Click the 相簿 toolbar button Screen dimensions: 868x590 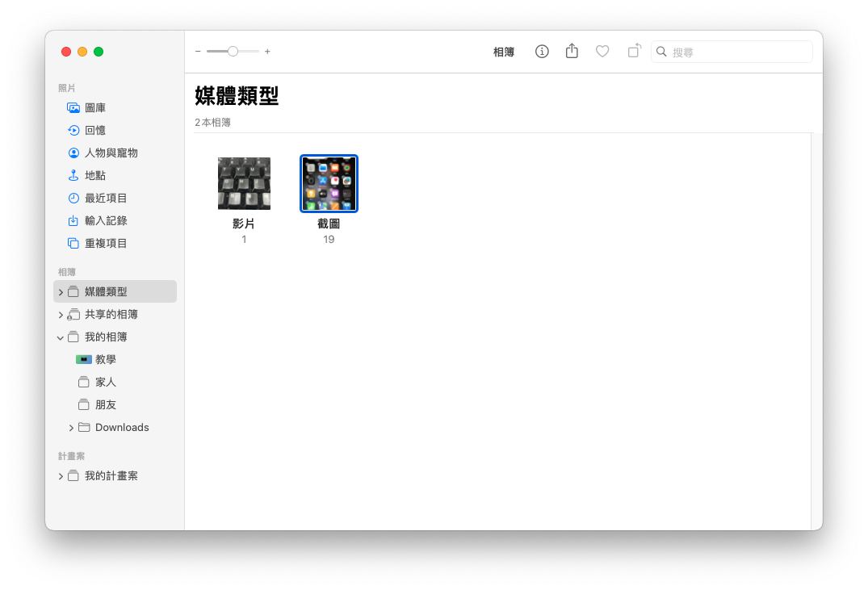pos(504,52)
